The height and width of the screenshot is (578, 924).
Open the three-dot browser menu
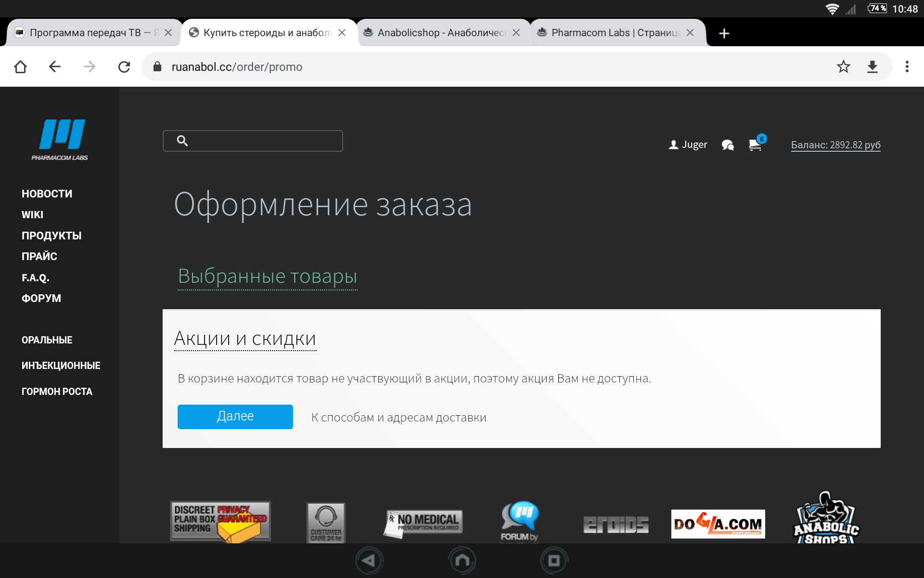907,66
